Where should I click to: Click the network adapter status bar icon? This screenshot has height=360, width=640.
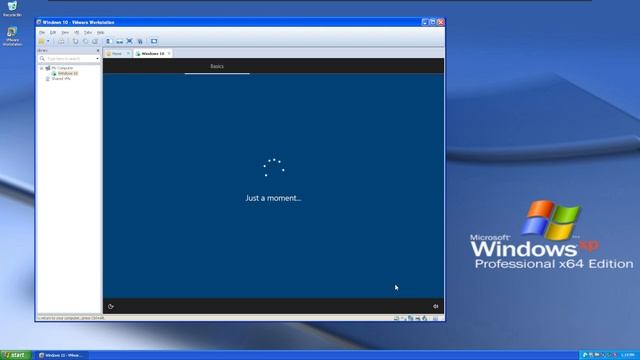410,318
